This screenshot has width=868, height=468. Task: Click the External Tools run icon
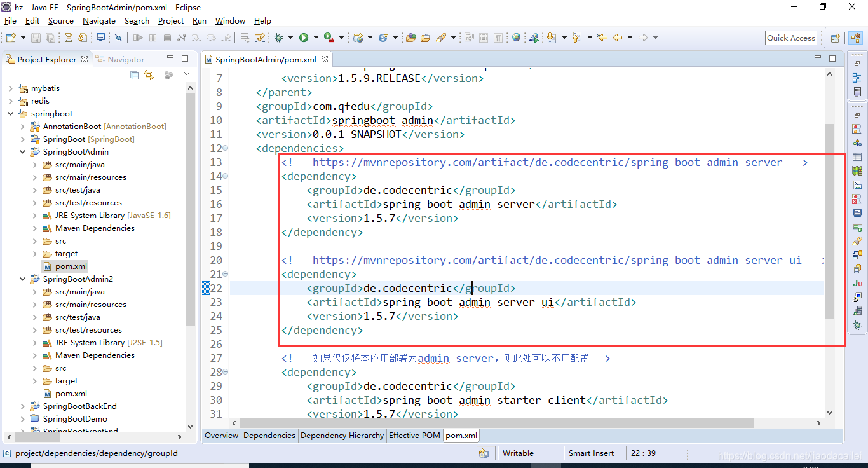click(329, 38)
